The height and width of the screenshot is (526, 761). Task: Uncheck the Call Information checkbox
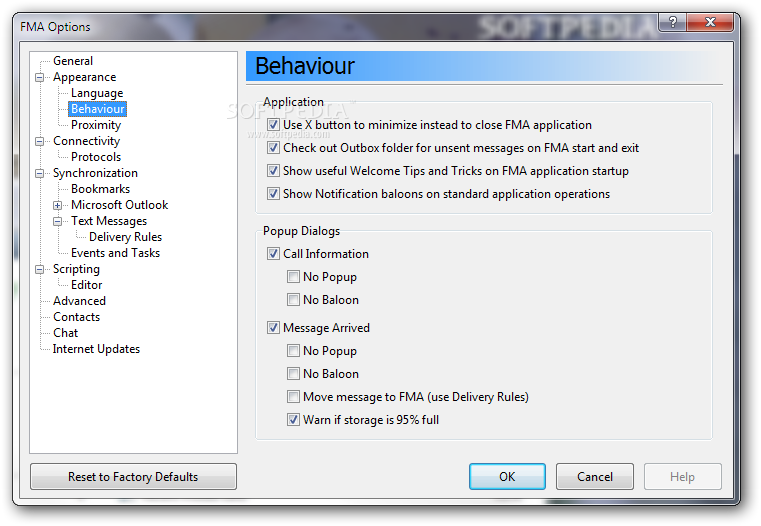point(273,254)
